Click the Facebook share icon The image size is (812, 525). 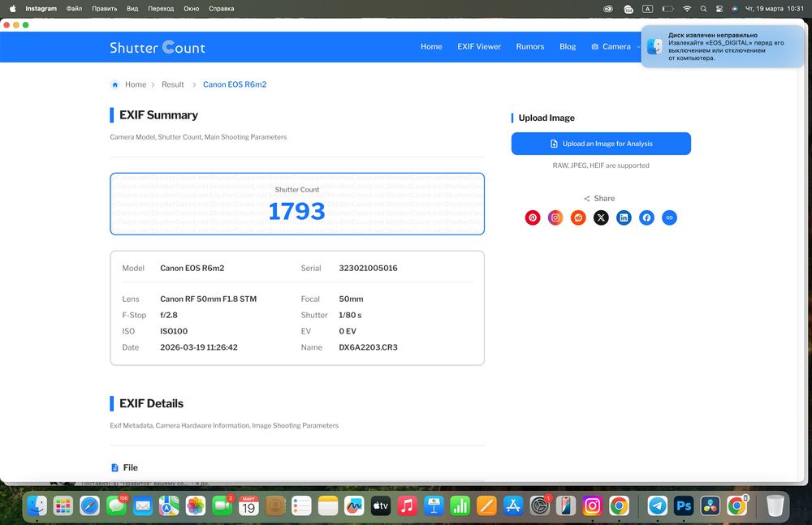click(646, 217)
